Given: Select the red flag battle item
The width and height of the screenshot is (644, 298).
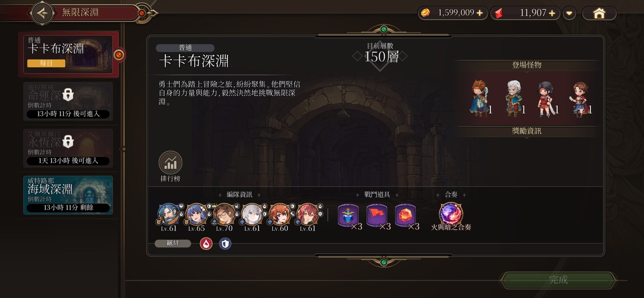Looking at the screenshot, I should 377,215.
